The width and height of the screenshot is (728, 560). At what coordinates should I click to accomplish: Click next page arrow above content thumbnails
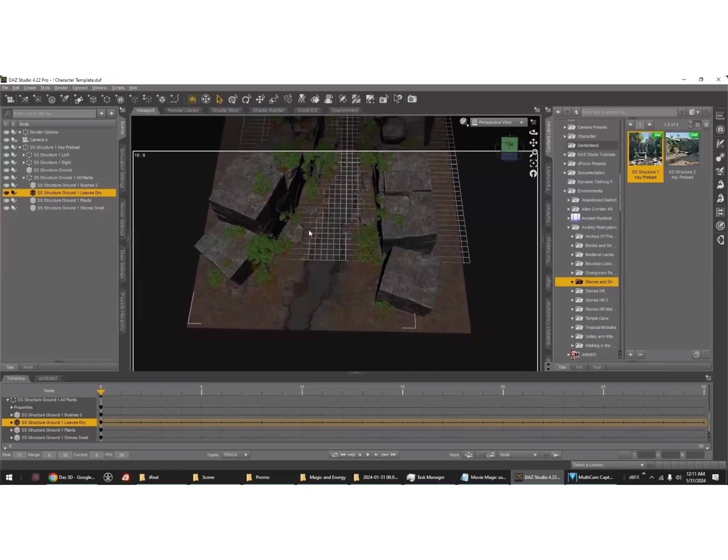click(650, 124)
